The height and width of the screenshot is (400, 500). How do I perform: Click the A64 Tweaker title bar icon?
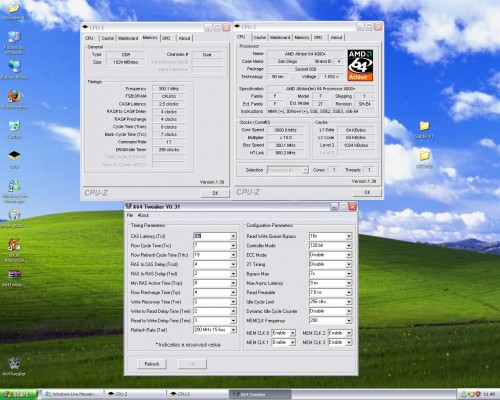coord(129,206)
